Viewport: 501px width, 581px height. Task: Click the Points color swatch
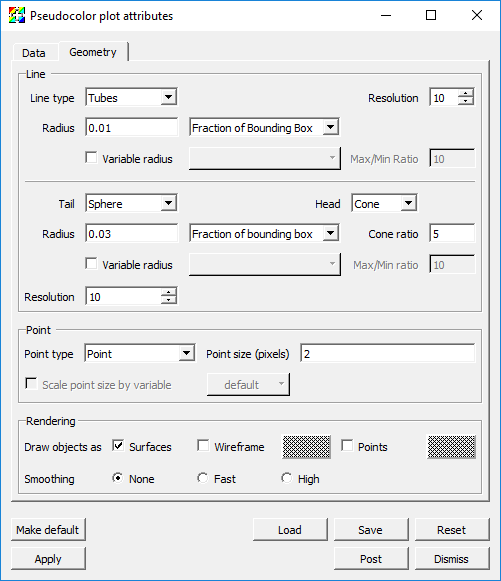pos(451,447)
